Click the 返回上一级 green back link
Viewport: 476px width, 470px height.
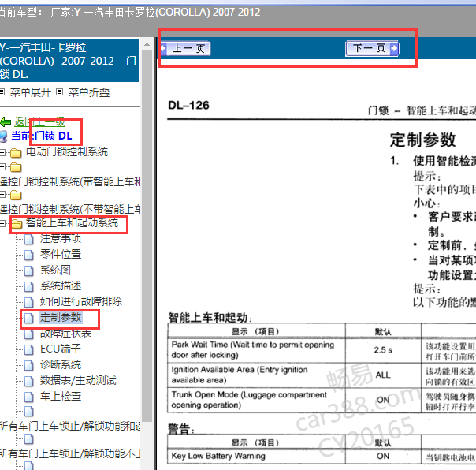pos(39,122)
